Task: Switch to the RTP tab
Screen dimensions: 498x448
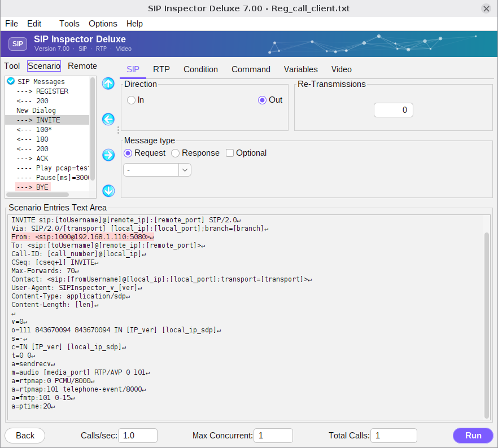Action: click(x=161, y=69)
